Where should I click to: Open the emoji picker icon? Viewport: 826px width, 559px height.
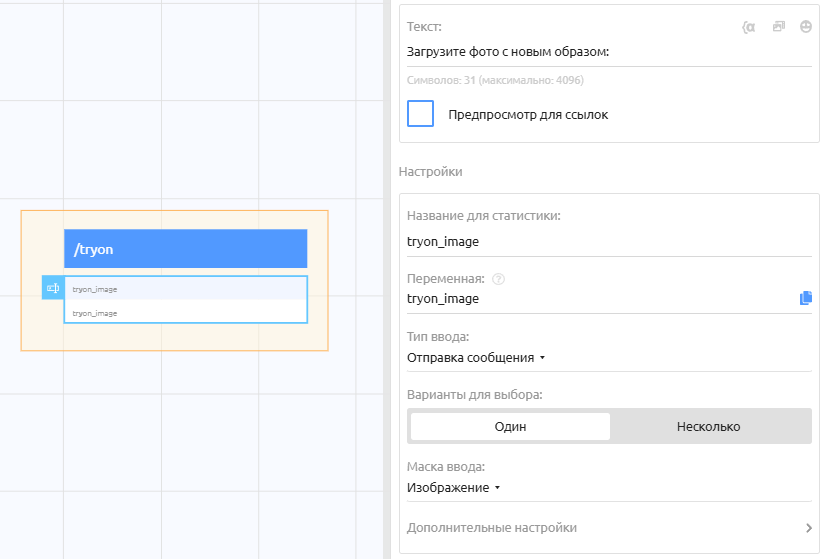click(x=806, y=27)
